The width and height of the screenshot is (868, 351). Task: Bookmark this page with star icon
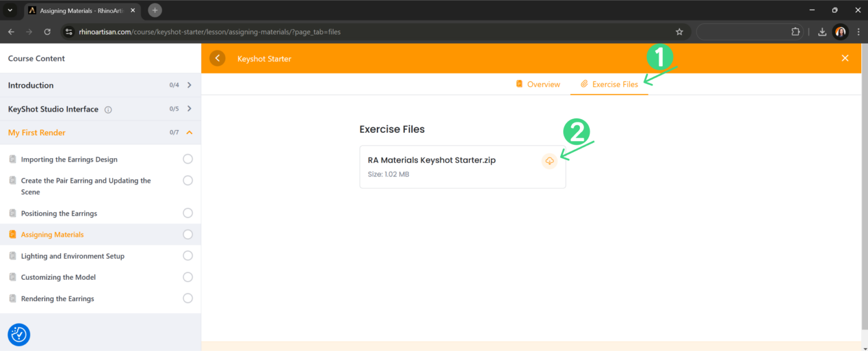(x=679, y=32)
